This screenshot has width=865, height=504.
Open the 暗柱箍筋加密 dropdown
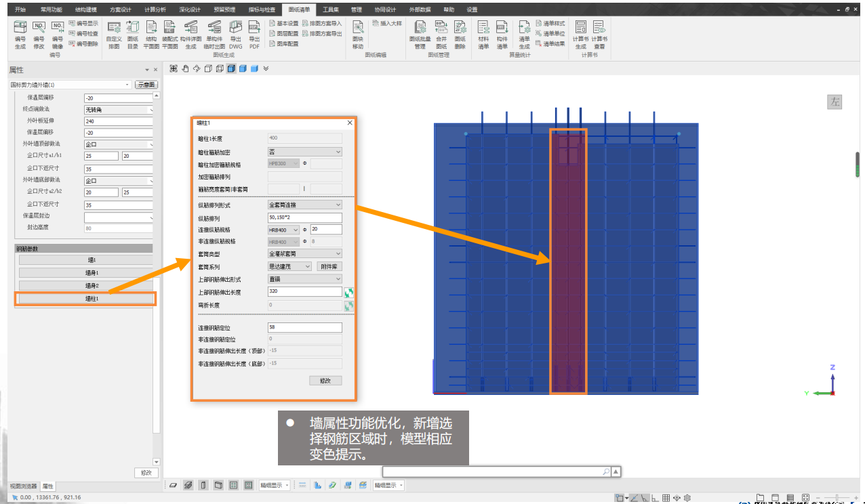coord(305,152)
